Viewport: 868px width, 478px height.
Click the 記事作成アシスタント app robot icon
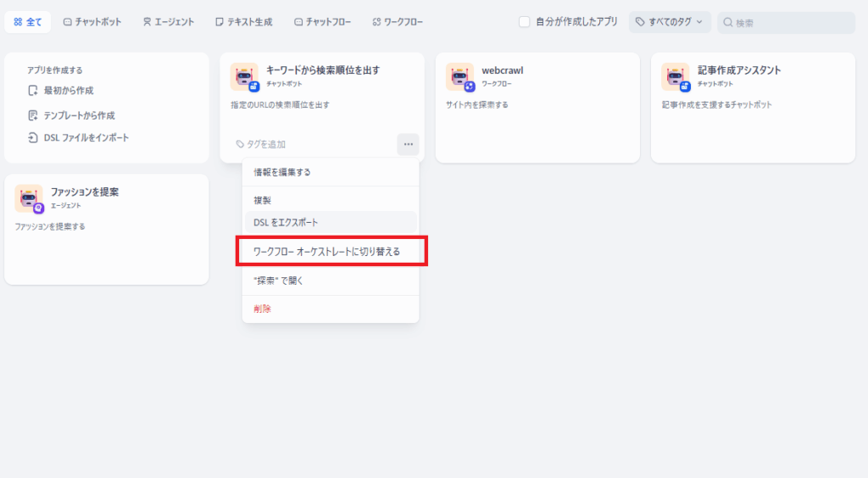coord(676,76)
